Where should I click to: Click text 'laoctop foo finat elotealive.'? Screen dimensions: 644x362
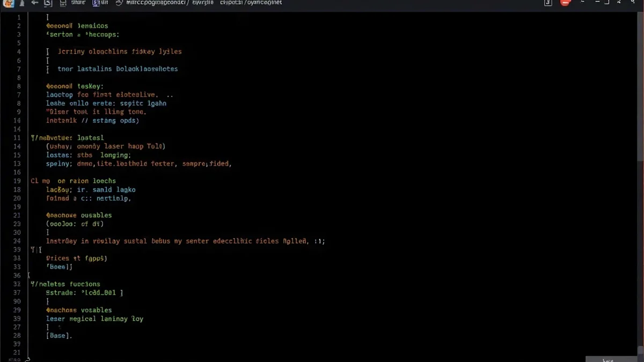[102, 95]
